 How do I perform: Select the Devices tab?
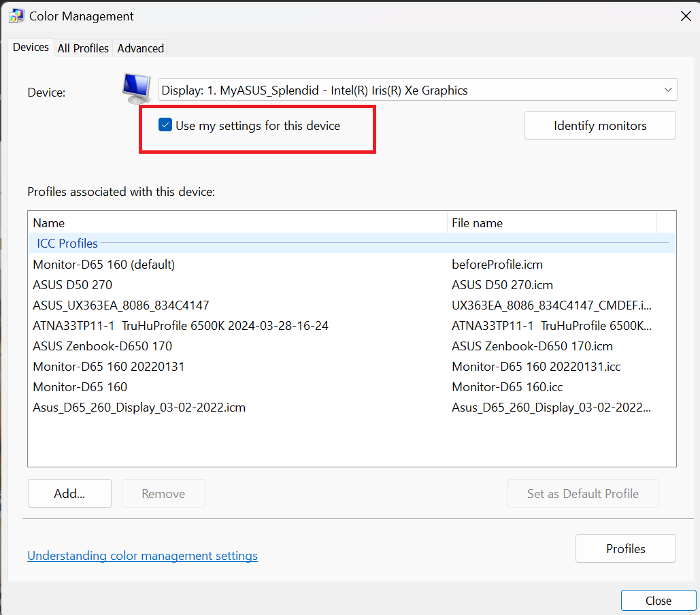pos(30,48)
